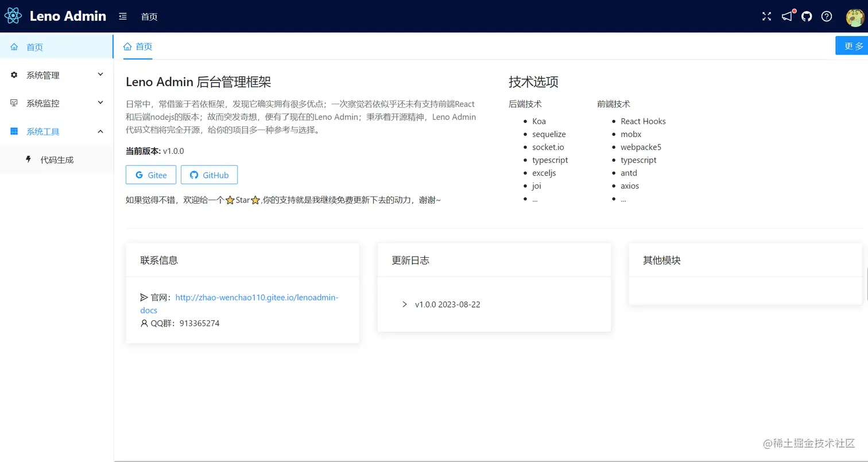This screenshot has width=868, height=462.
Task: Open the 系统工具 sidebar menu
Action: pyautogui.click(x=56, y=131)
